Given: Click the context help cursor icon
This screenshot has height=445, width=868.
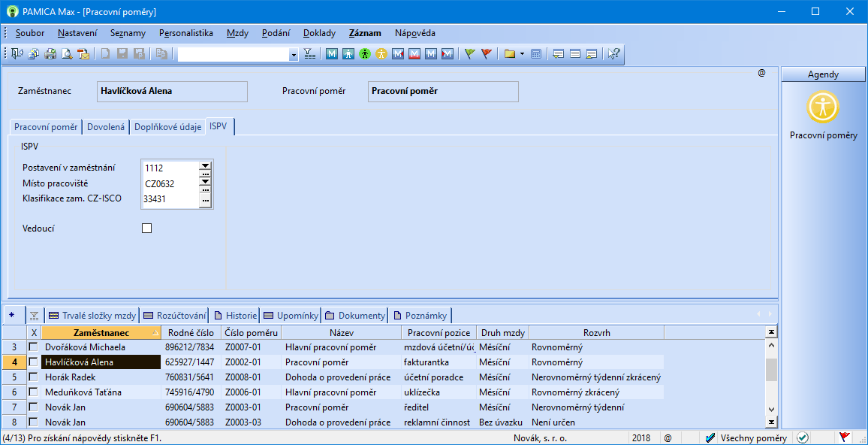Looking at the screenshot, I should point(613,54).
